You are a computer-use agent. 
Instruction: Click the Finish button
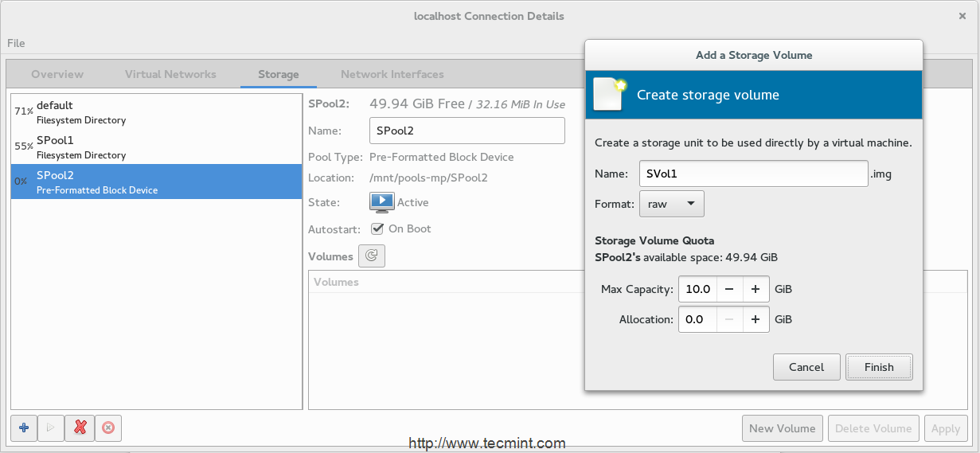tap(879, 367)
